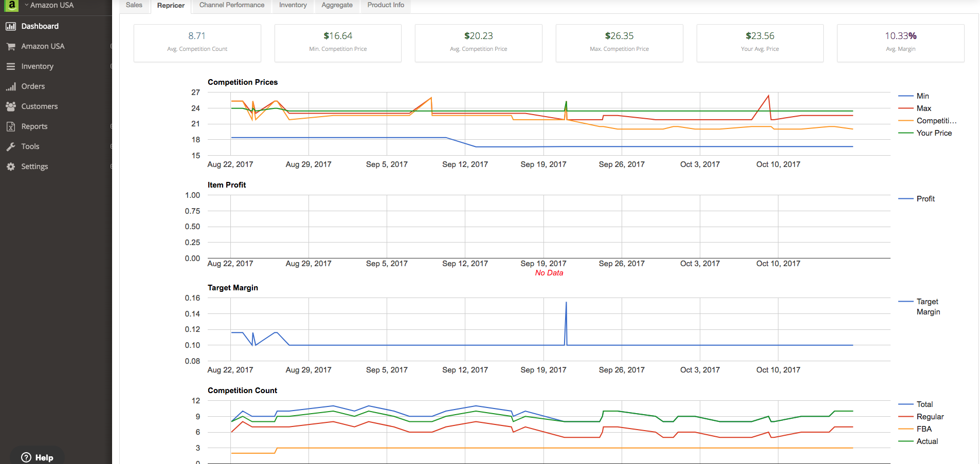Toggle Regular series in Competition Count legend
The image size is (980, 464).
tap(921, 417)
